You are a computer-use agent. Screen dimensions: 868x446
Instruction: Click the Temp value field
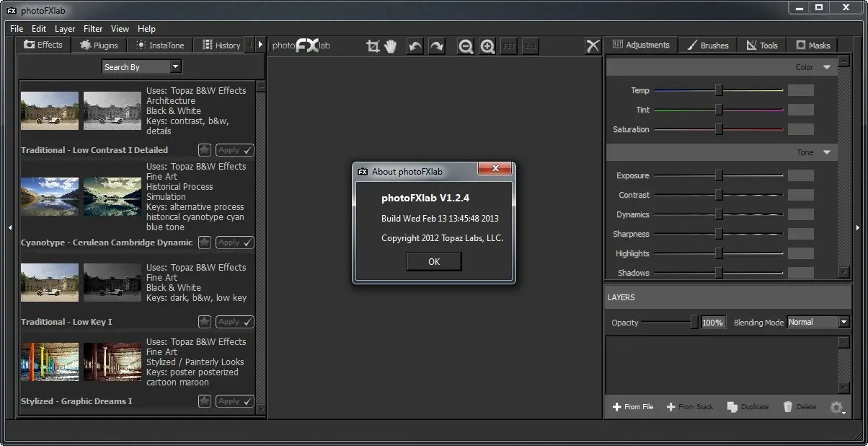click(801, 90)
